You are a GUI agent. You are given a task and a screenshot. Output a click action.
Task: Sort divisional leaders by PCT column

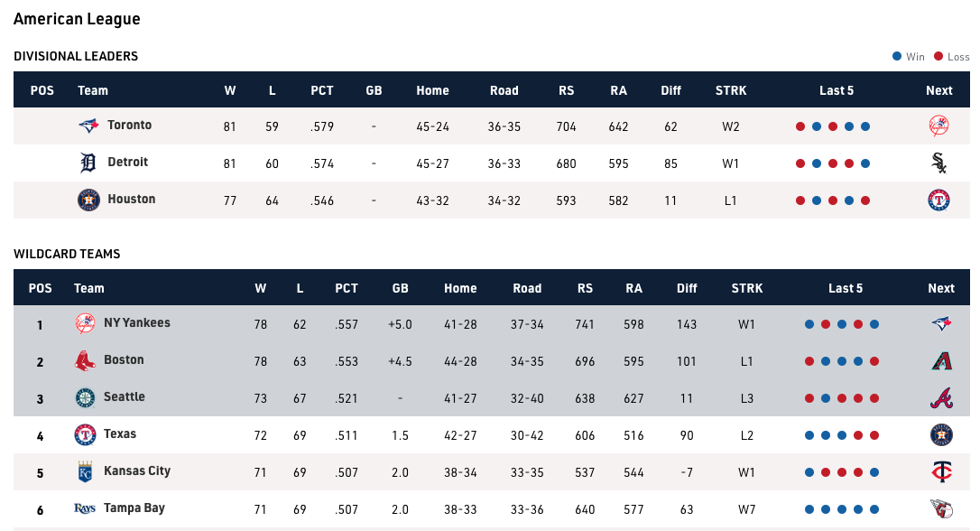[x=322, y=90]
